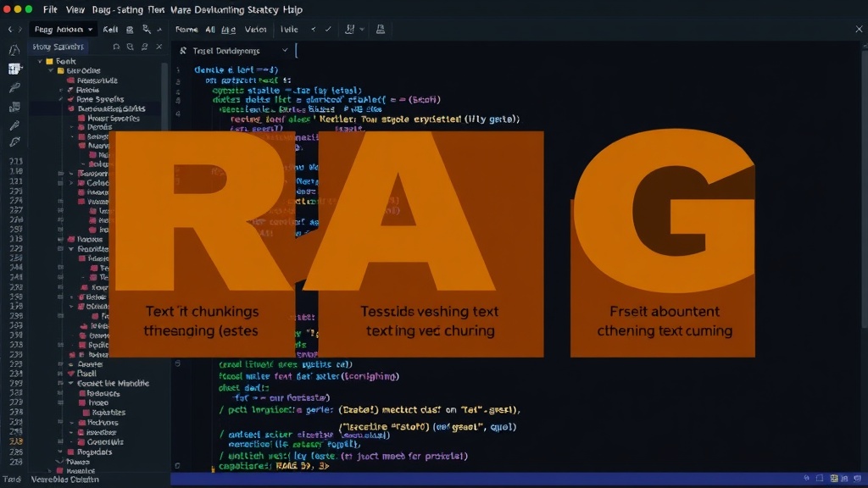
Task: Click third icon in side panel header
Action: [x=144, y=47]
